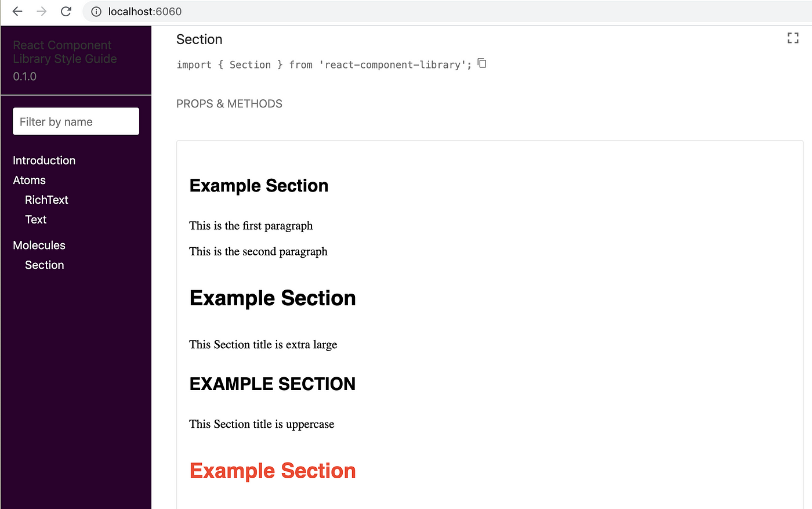The height and width of the screenshot is (509, 812).
Task: Copy the import statement to clipboard
Action: [x=482, y=63]
